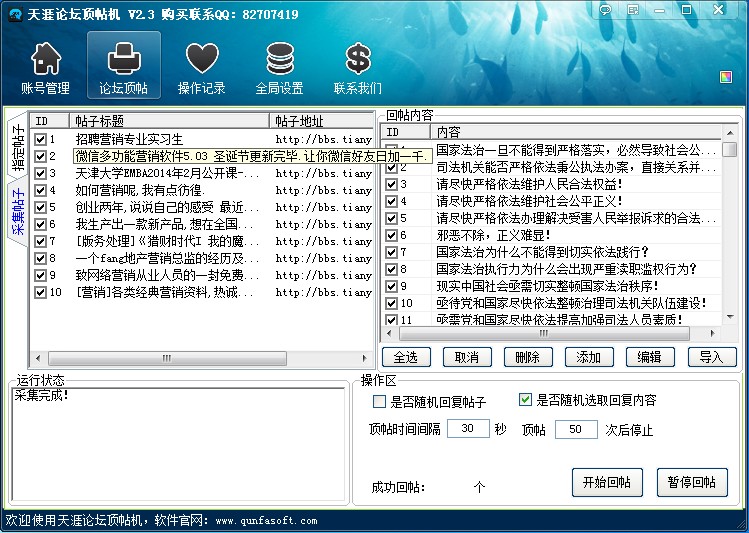
Task: Click the 顶帖时间间隔 seconds field
Action: [x=467, y=428]
